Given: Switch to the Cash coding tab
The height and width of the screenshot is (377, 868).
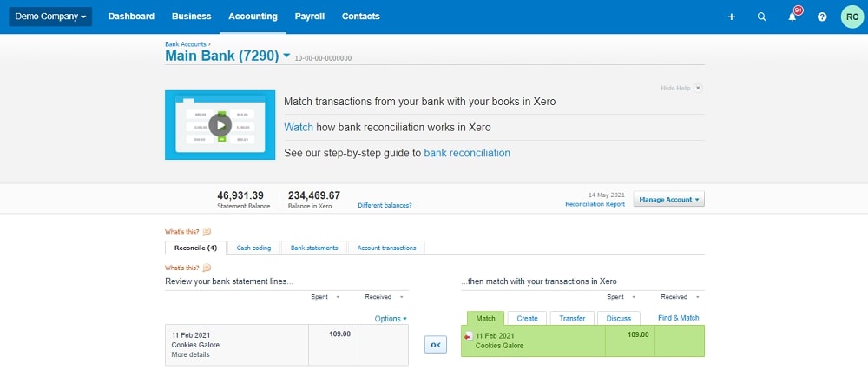Looking at the screenshot, I should coord(253,248).
